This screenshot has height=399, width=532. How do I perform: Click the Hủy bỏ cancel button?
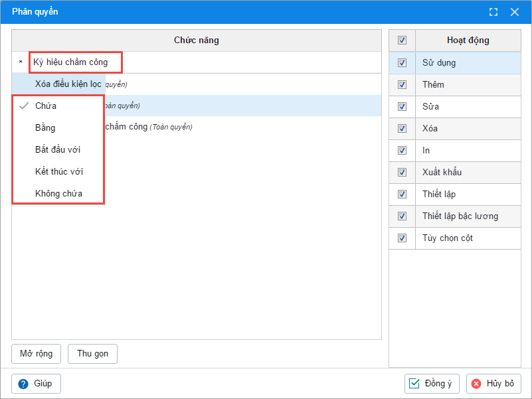(x=493, y=384)
